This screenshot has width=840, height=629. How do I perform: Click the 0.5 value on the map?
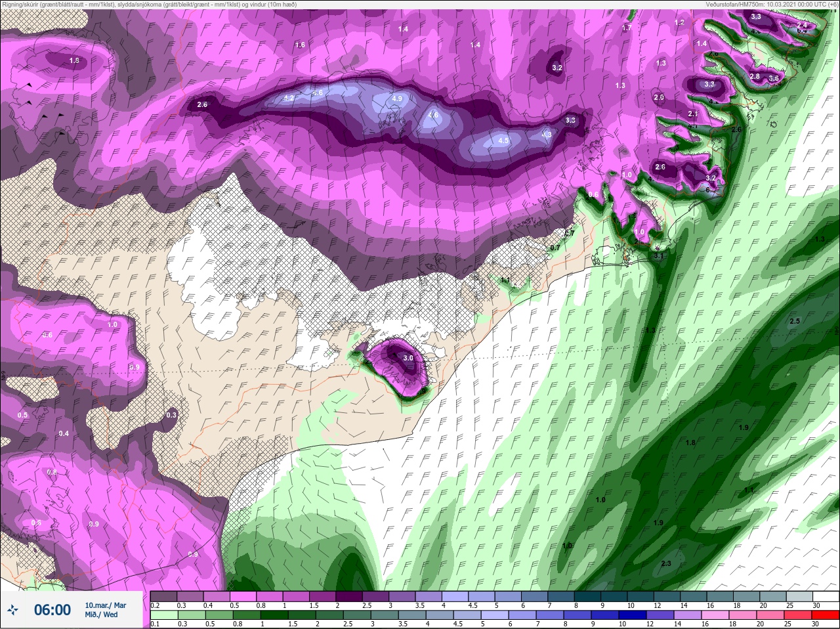(22, 415)
